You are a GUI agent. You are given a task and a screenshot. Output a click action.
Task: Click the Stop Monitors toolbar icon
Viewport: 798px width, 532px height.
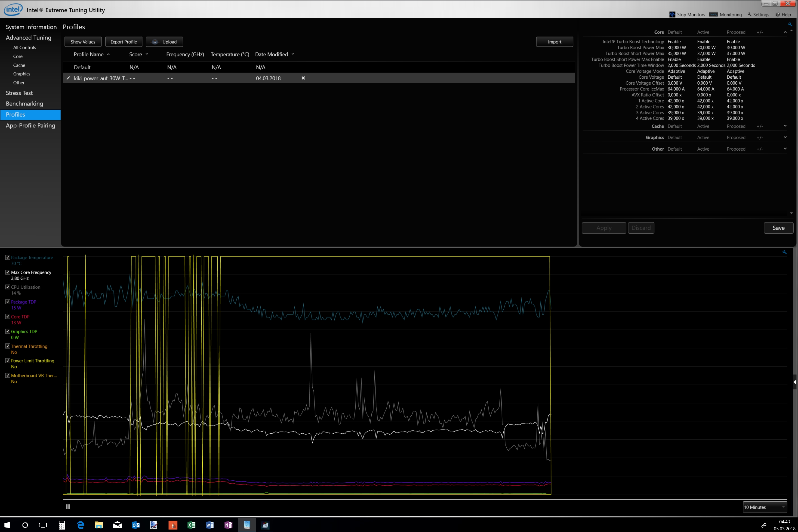click(672, 15)
